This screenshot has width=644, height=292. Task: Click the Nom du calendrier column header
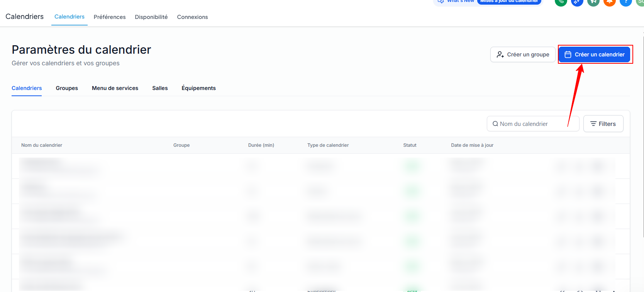[42, 145]
